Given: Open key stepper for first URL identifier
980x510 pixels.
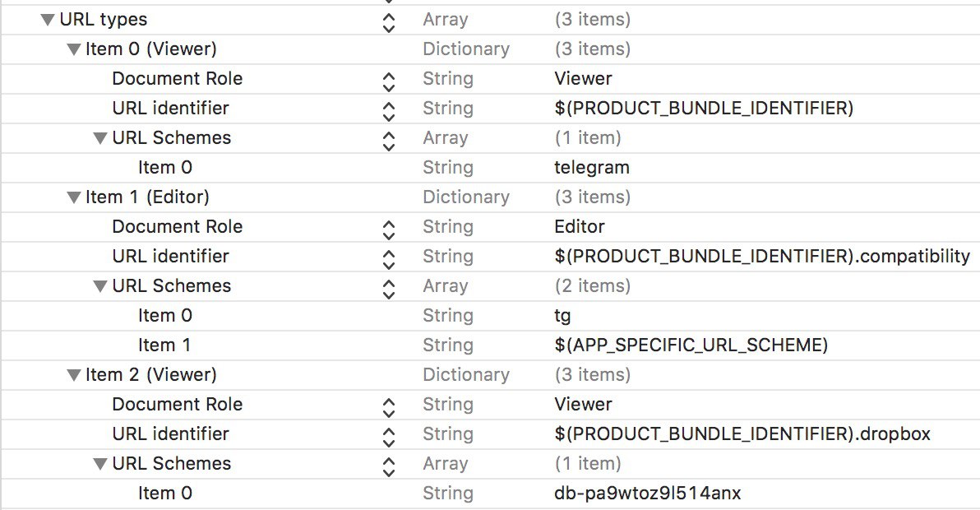Looking at the screenshot, I should pos(389,111).
